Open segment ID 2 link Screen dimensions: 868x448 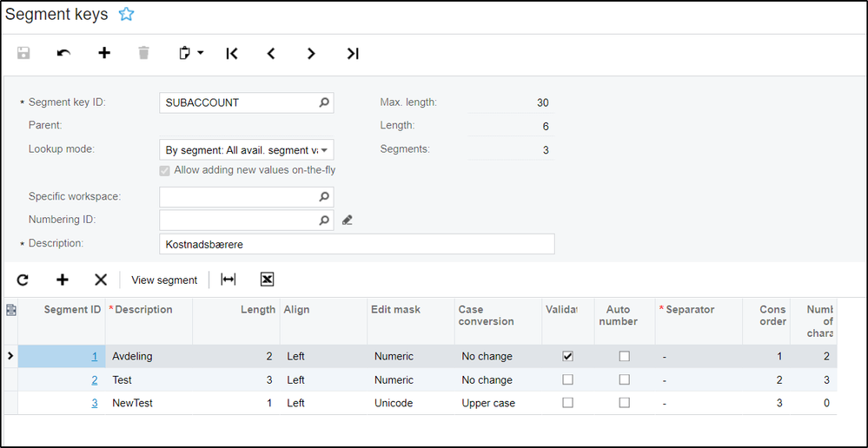pyautogui.click(x=95, y=379)
